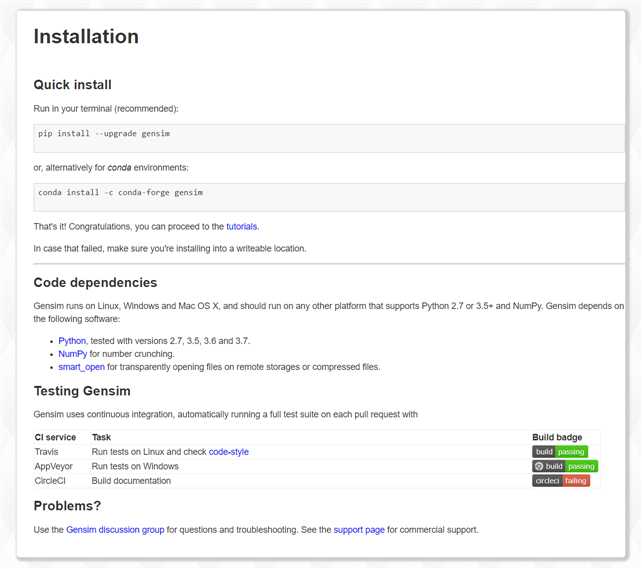Click the Task column header
Image resolution: width=642 pixels, height=569 pixels.
tap(101, 437)
